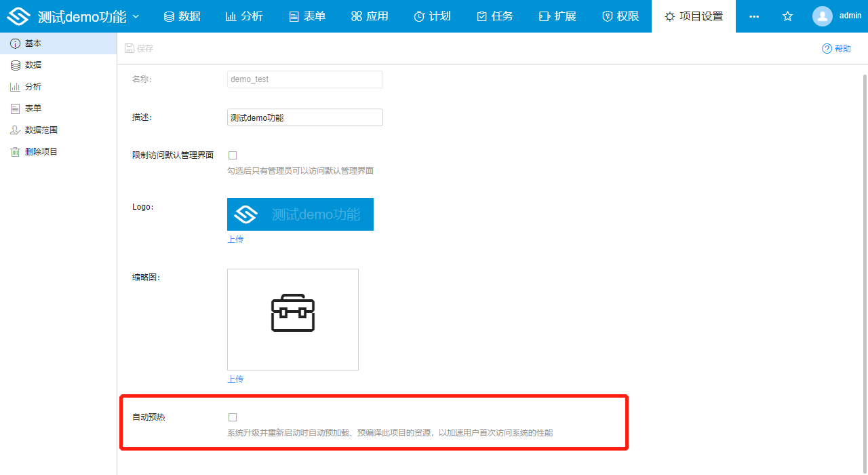Click the 名称 input field showing demo_test
Viewport: 868px width, 475px height.
point(304,79)
